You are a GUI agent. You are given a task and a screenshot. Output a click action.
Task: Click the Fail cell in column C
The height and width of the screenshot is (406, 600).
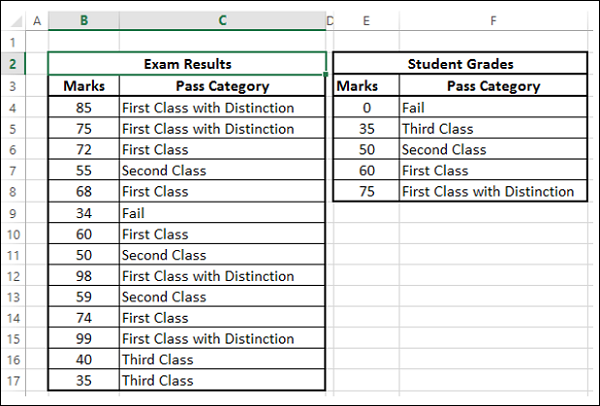pos(222,212)
